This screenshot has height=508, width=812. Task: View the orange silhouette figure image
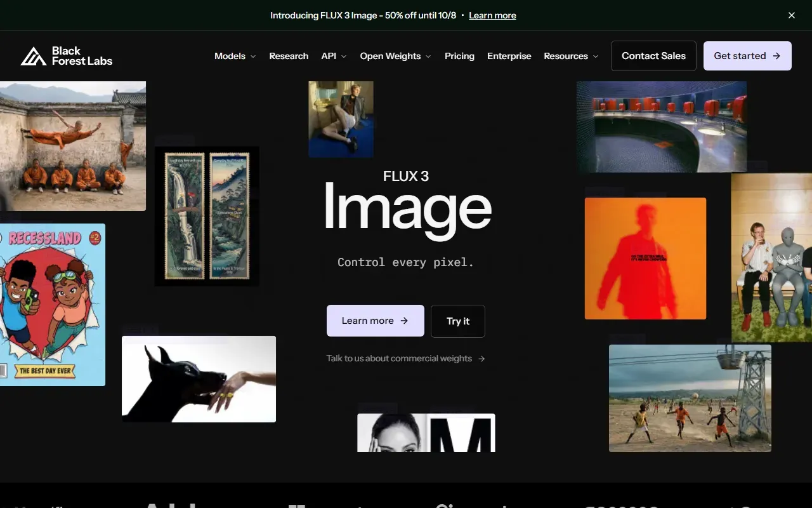(645, 258)
